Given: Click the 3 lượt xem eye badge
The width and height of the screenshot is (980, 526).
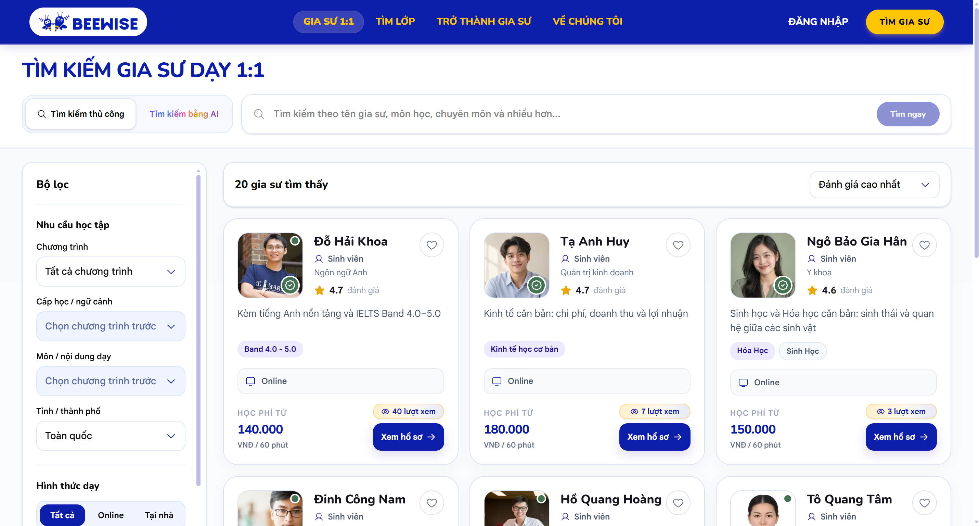Looking at the screenshot, I should pyautogui.click(x=901, y=411).
